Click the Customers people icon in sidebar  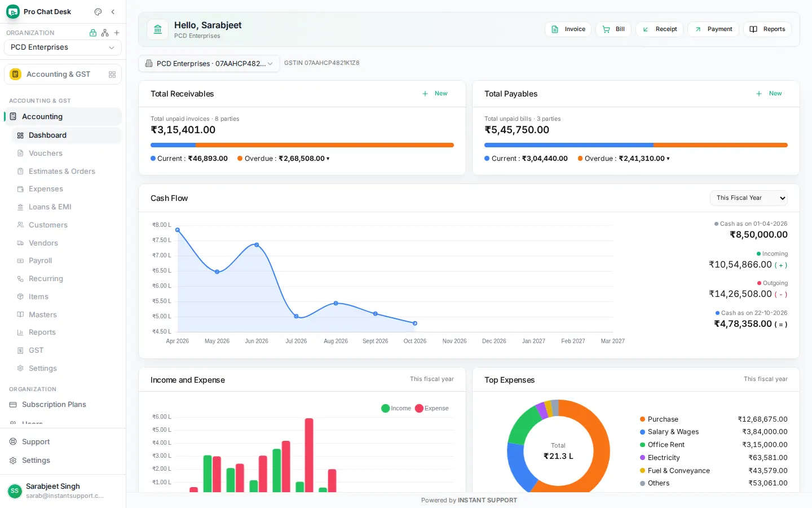coord(20,225)
